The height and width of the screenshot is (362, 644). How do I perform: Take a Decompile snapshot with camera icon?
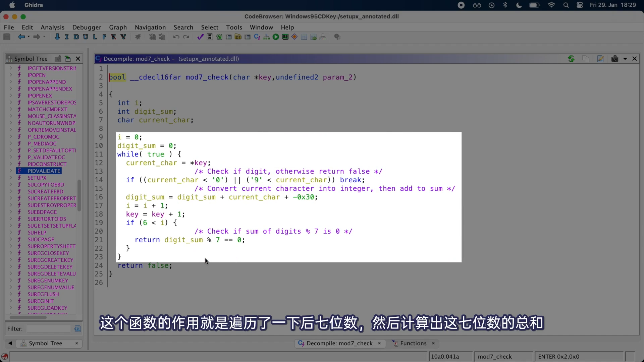coord(615,59)
